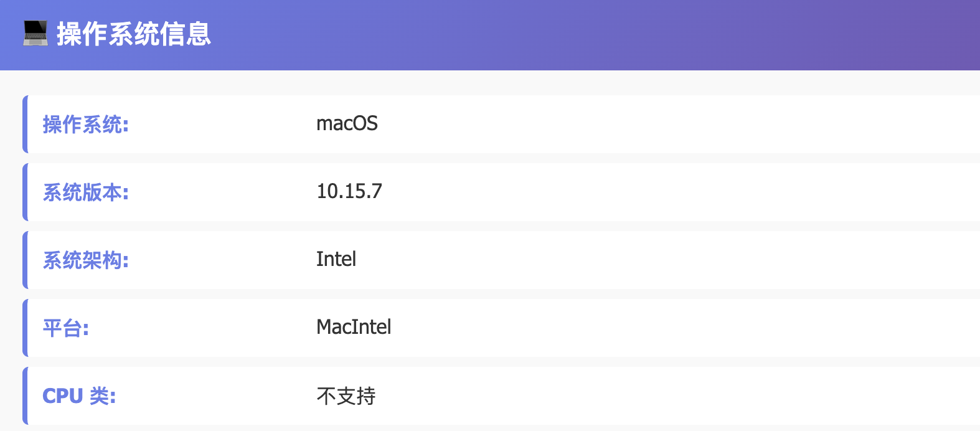Select the CPU 类: label
Screen dimensions: 980x431
(79, 396)
